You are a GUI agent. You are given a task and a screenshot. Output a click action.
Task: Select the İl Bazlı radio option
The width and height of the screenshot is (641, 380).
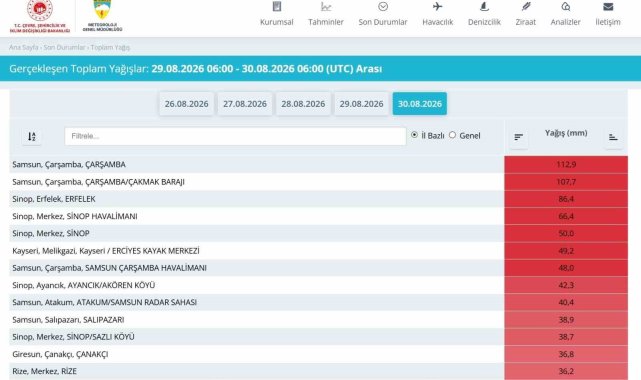(x=415, y=135)
